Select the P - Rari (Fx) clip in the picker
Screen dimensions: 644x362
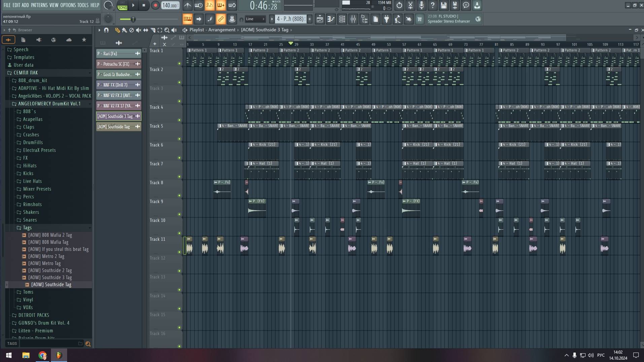[115, 54]
